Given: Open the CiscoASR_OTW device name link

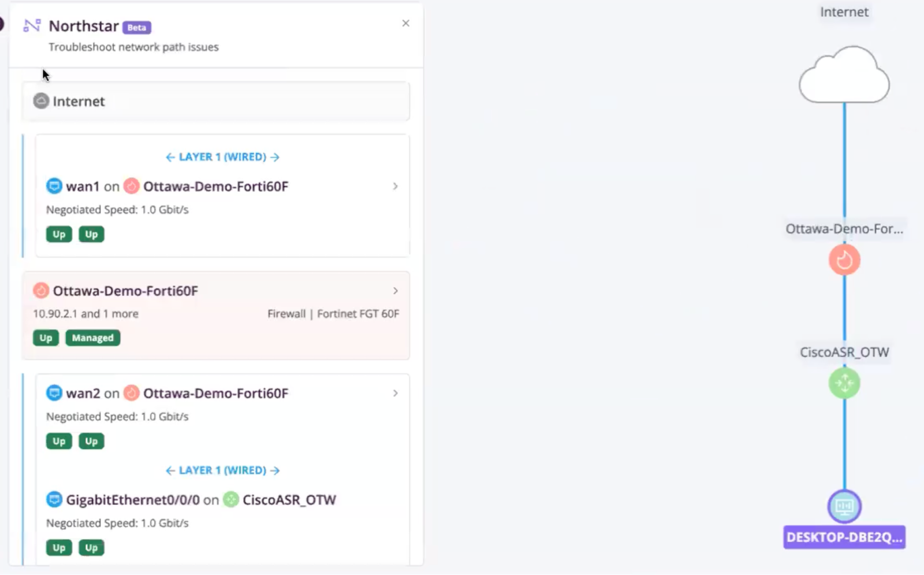Looking at the screenshot, I should click(x=289, y=500).
